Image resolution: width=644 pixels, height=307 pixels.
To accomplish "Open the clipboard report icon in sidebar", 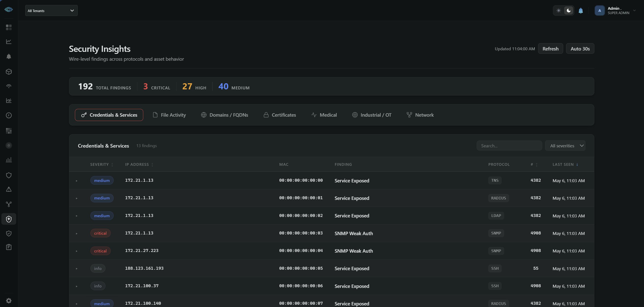I will [x=9, y=247].
